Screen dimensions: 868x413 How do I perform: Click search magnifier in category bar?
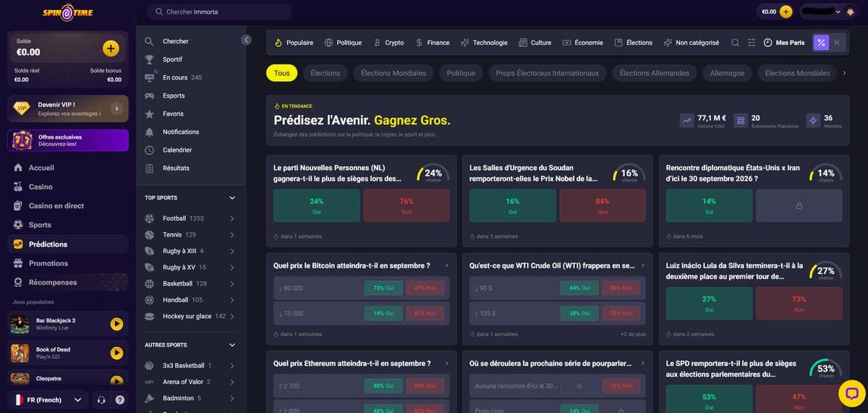point(735,43)
